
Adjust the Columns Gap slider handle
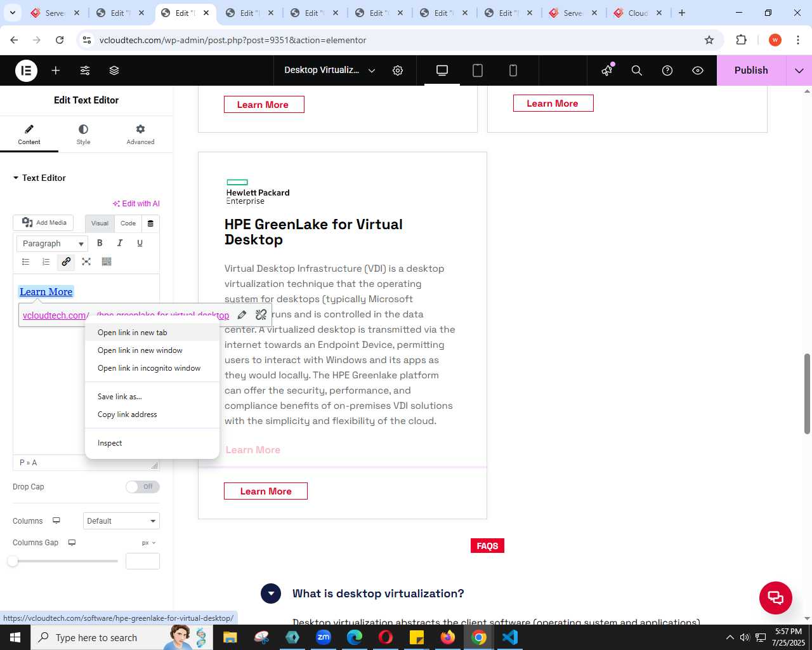(x=13, y=561)
